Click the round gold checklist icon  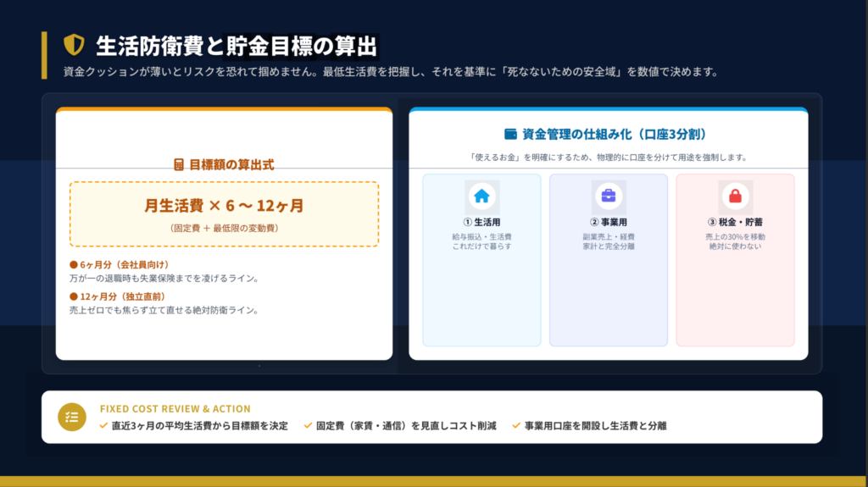click(x=71, y=417)
